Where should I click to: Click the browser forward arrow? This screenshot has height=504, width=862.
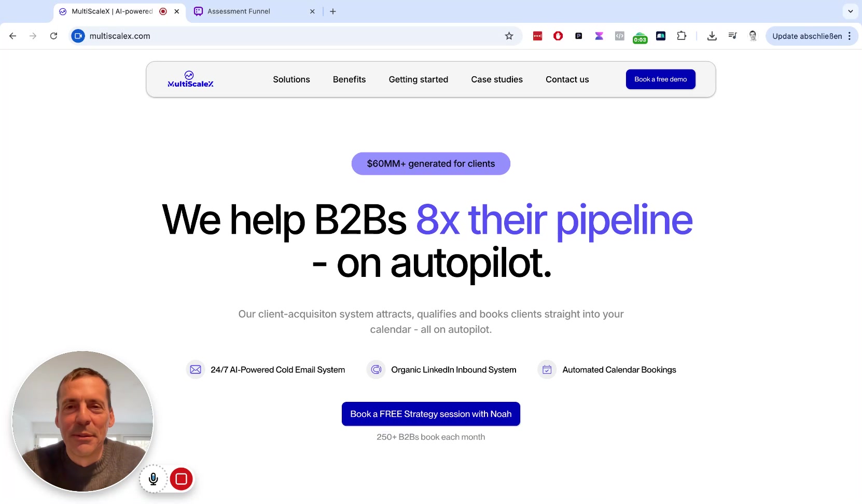pyautogui.click(x=33, y=36)
